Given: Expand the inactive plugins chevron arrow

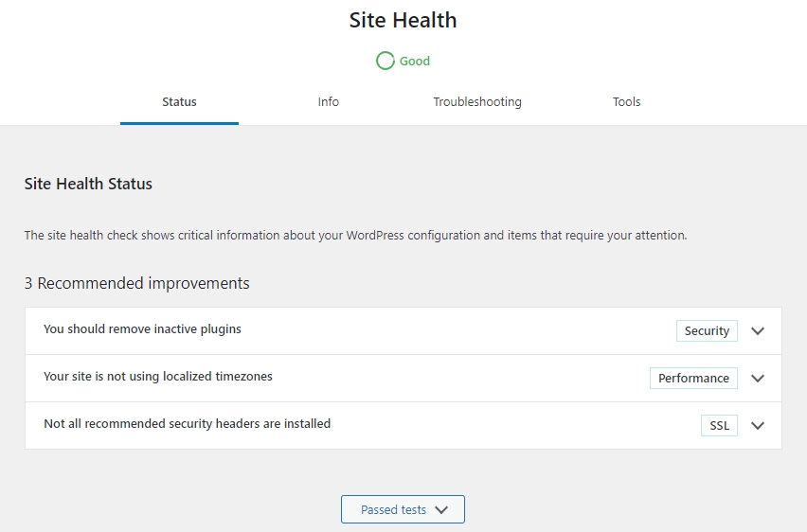Looking at the screenshot, I should click(758, 330).
